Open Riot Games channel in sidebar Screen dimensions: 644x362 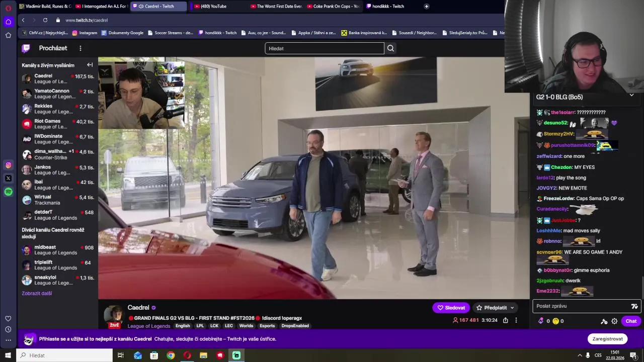pos(58,124)
